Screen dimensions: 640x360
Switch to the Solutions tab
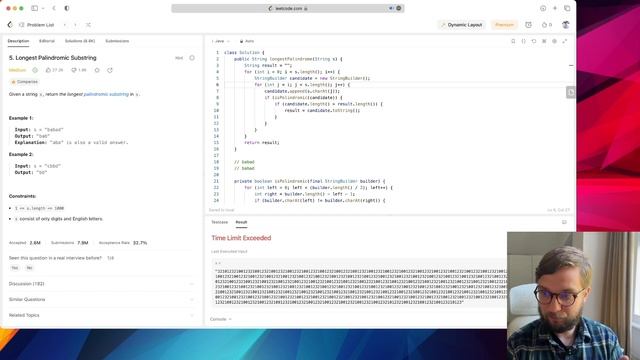[x=80, y=41]
